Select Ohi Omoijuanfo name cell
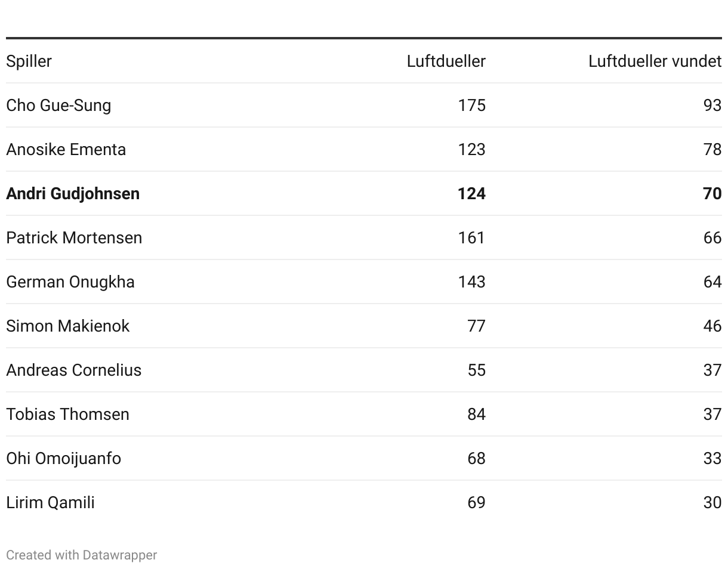Screen dimensions: 728x569 (x=63, y=459)
